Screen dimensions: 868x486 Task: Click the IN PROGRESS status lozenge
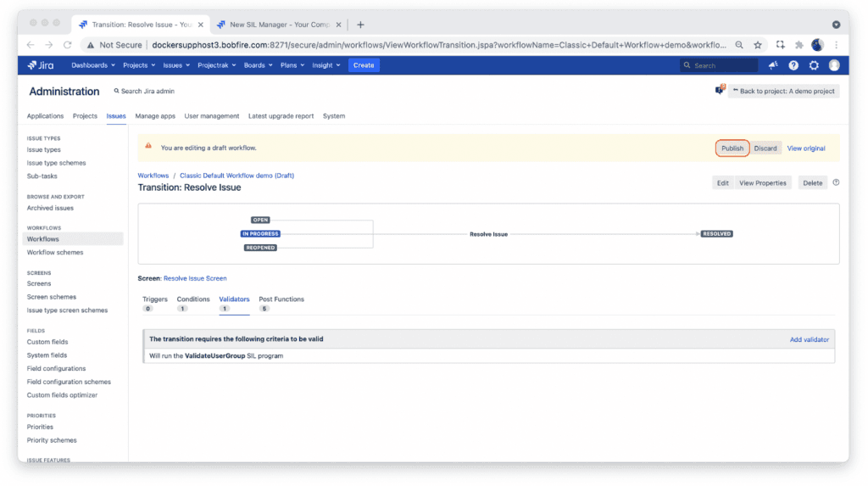point(260,234)
